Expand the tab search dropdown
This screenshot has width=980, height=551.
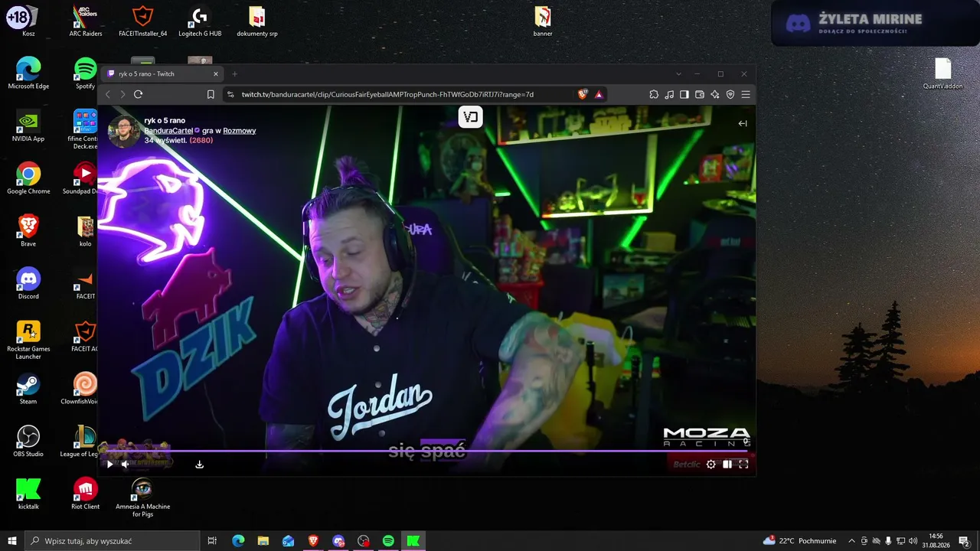point(678,73)
